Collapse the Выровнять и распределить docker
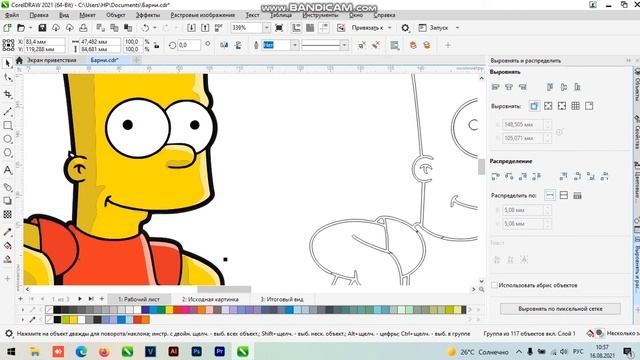 coord(629,60)
